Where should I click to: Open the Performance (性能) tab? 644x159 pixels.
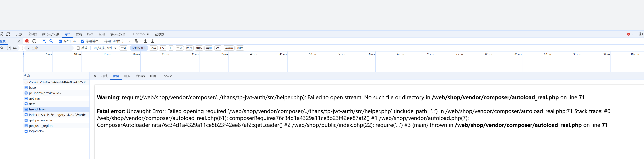[79, 34]
